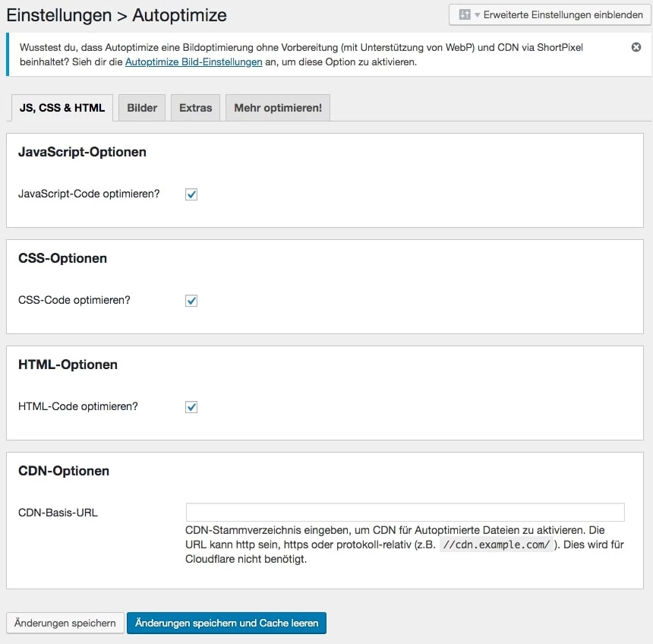The height and width of the screenshot is (644, 653).
Task: Click the JavaScript-Code optimieren? label text
Action: click(89, 194)
